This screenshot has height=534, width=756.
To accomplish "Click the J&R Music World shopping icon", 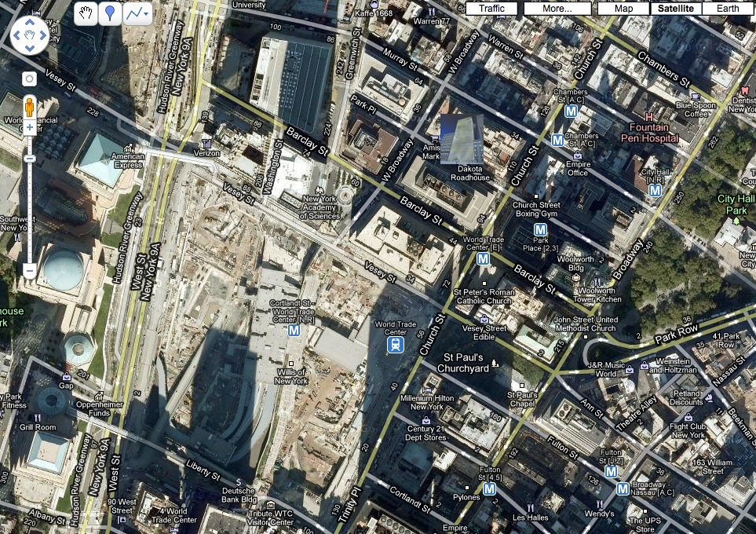I will coord(629,369).
